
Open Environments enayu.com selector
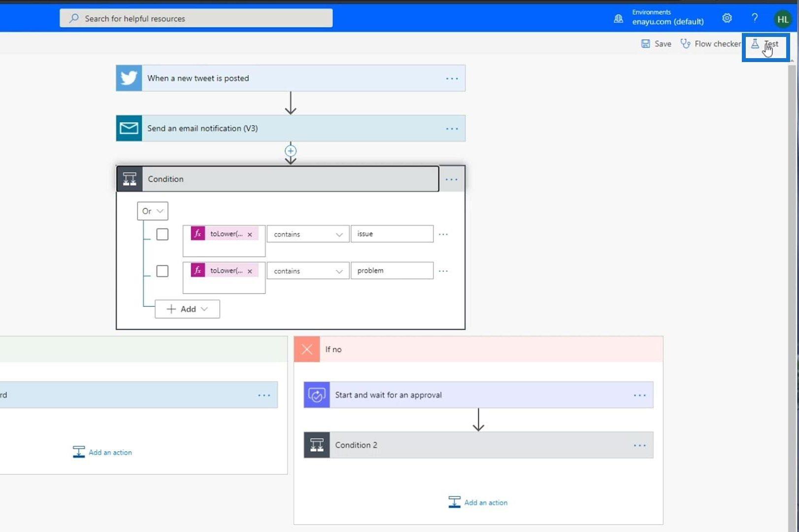point(667,17)
